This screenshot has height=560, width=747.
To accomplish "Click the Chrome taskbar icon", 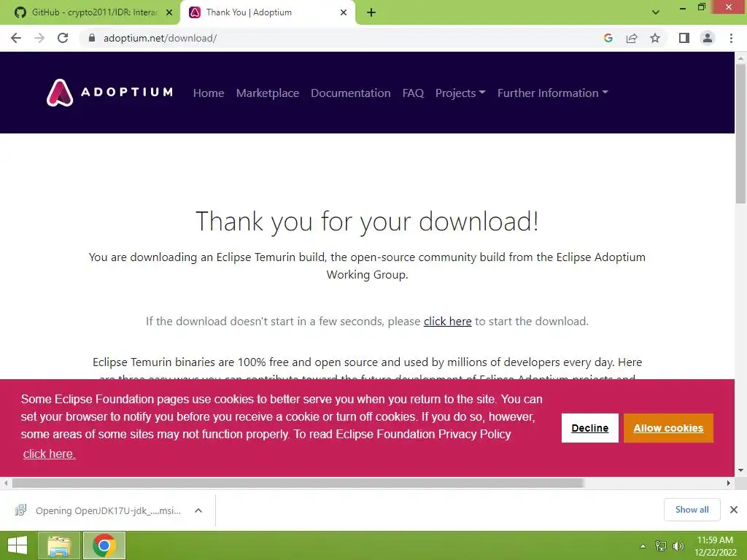I will click(104, 545).
